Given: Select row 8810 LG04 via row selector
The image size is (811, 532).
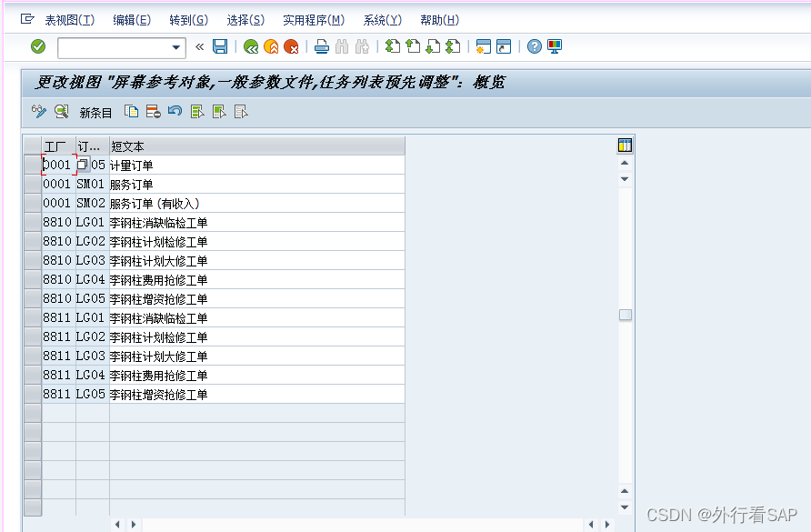Looking at the screenshot, I should pyautogui.click(x=33, y=280).
